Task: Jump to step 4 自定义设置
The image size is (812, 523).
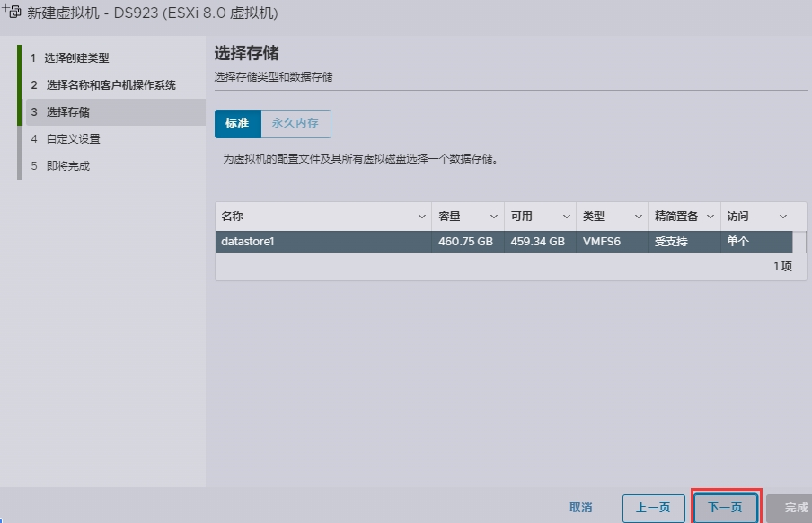Action: tap(73, 139)
